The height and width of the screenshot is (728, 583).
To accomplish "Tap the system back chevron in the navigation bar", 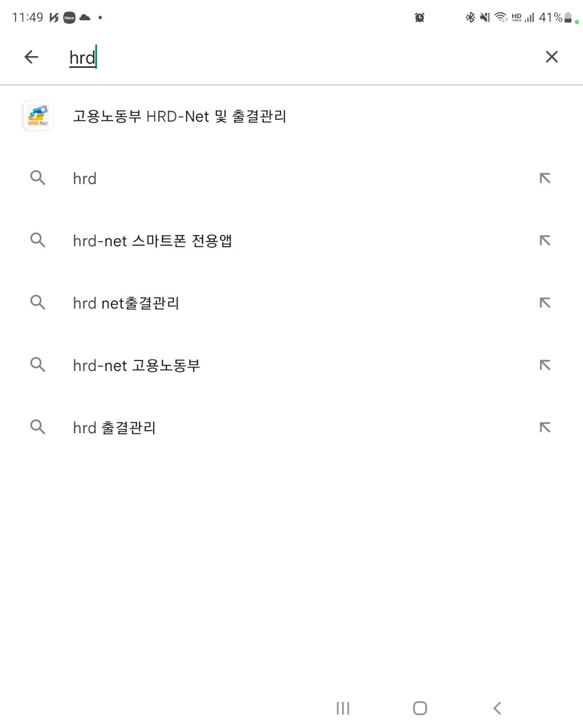I will 497,708.
